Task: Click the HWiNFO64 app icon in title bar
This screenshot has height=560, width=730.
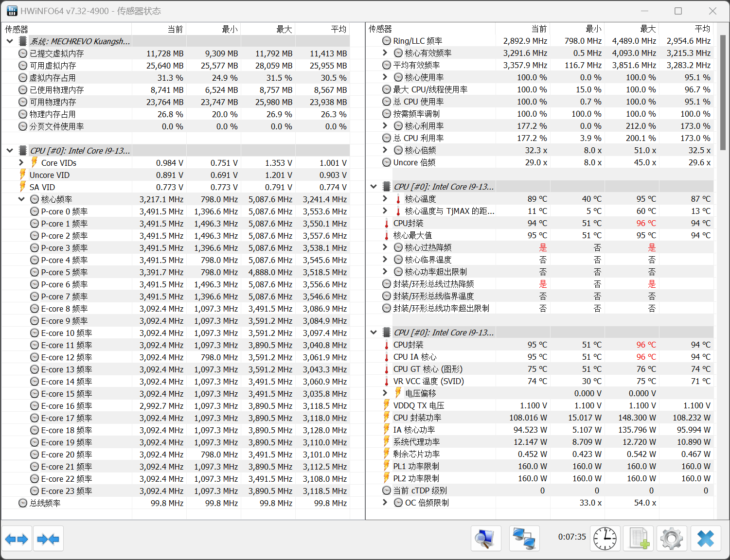Action: pos(12,11)
